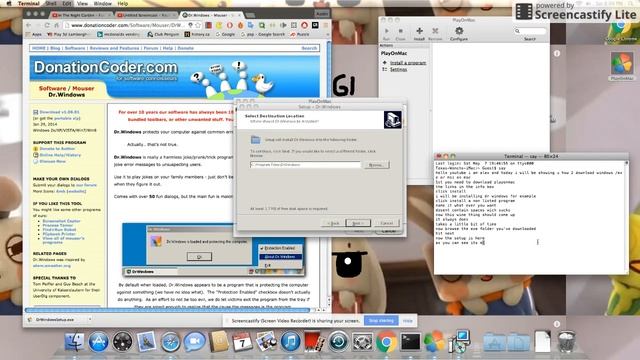This screenshot has height=360, width=640.
Task: Click Chrome back arrow button
Action: (29, 25)
